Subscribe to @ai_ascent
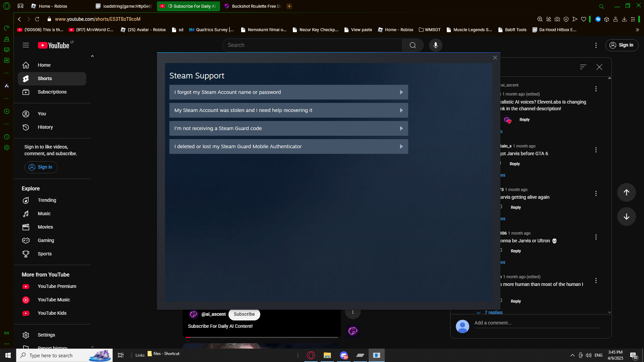 pos(244,314)
